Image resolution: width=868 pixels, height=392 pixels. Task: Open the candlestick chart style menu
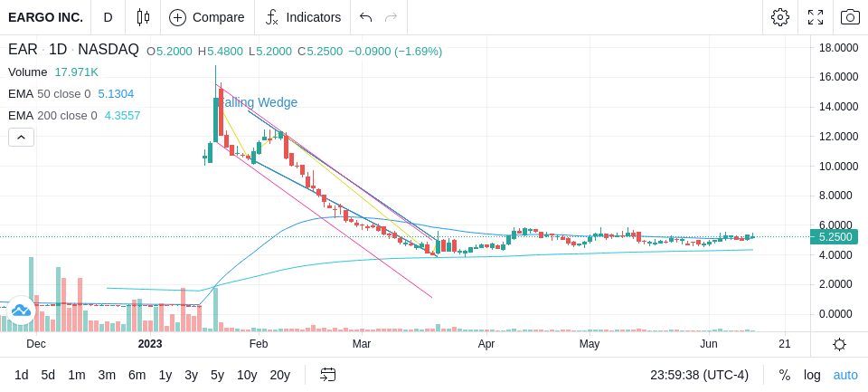(x=144, y=17)
